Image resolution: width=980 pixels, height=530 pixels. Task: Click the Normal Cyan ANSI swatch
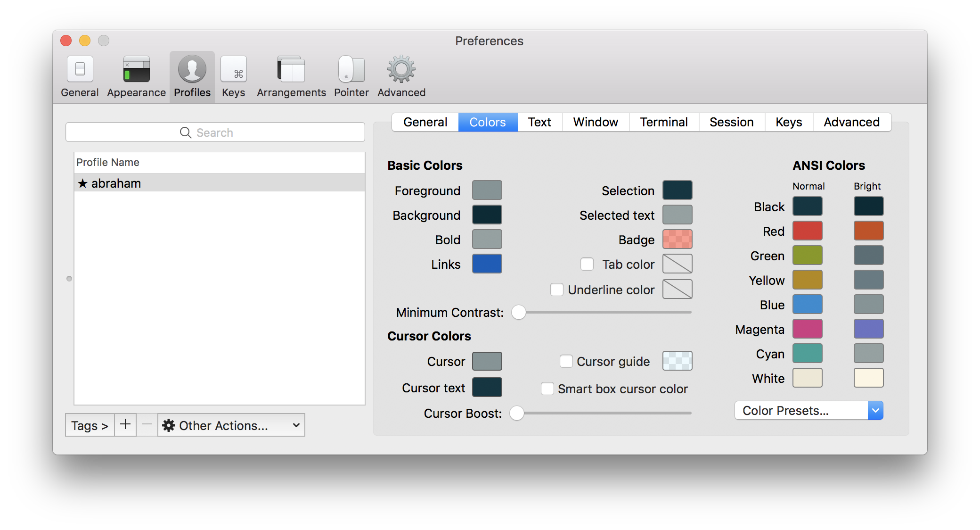click(808, 353)
